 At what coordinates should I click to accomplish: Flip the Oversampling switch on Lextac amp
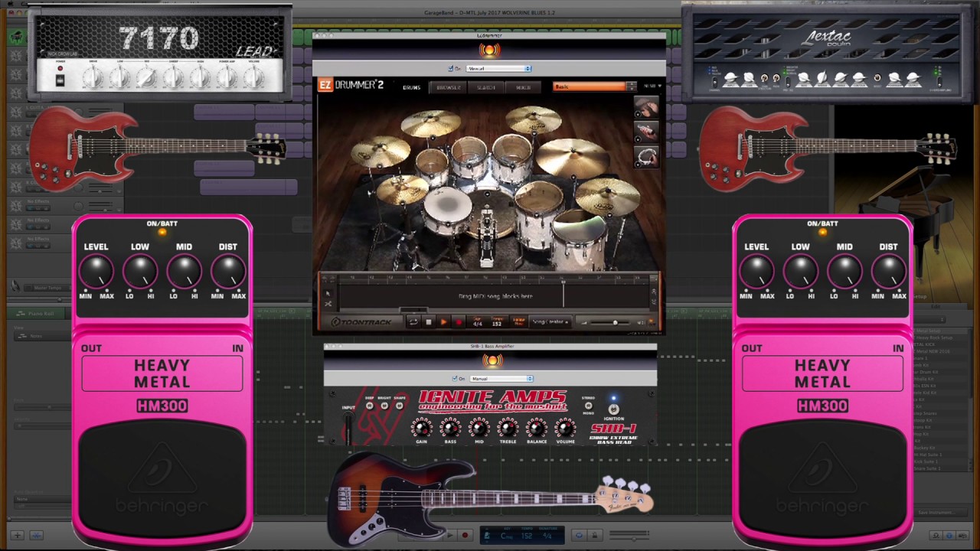click(x=939, y=83)
